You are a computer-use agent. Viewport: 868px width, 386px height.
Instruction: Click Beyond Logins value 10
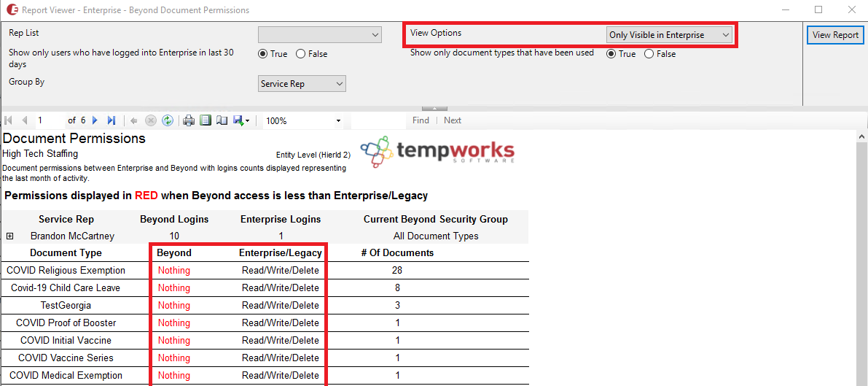tap(174, 236)
